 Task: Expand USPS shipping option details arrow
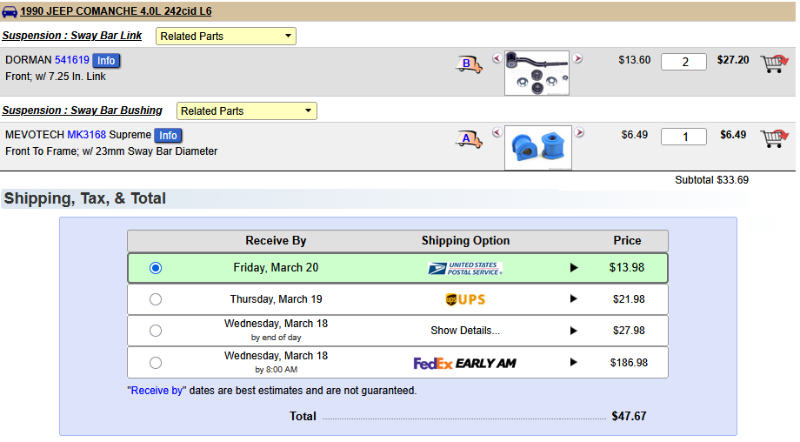pos(574,268)
